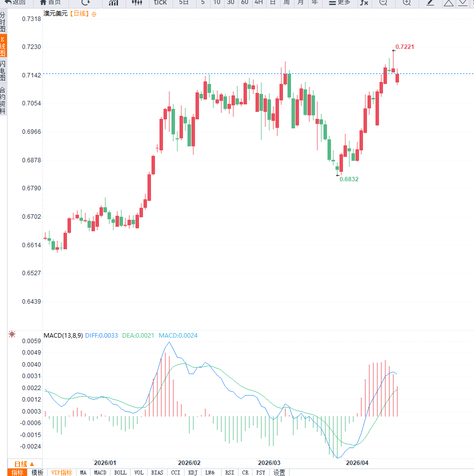Switch to tick period

pos(160,2)
